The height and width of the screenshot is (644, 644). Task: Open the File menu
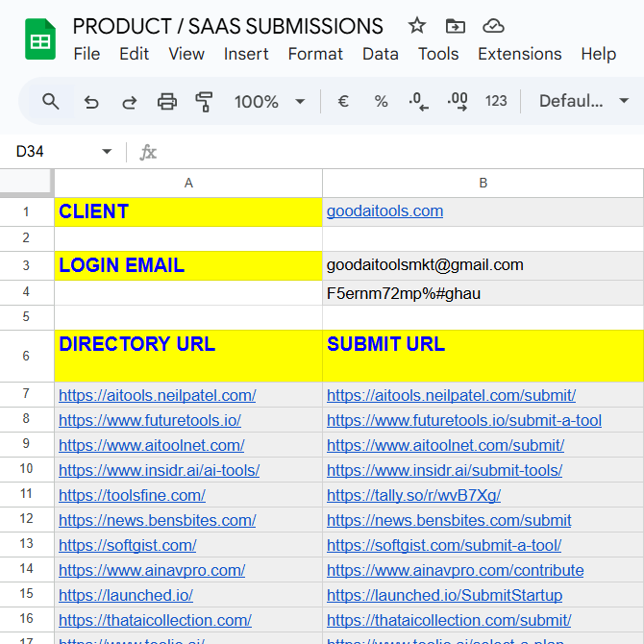tap(87, 54)
